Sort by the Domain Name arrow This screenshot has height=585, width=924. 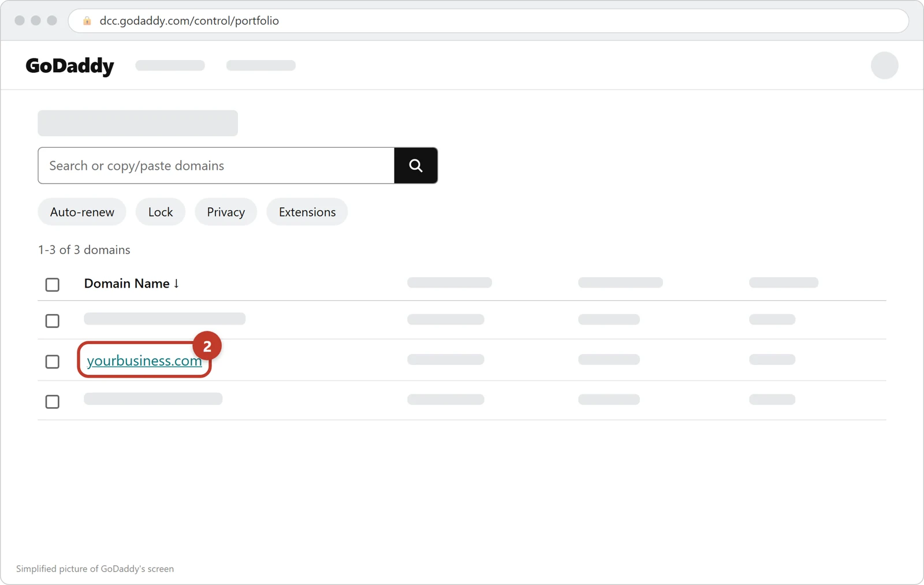[x=176, y=284]
